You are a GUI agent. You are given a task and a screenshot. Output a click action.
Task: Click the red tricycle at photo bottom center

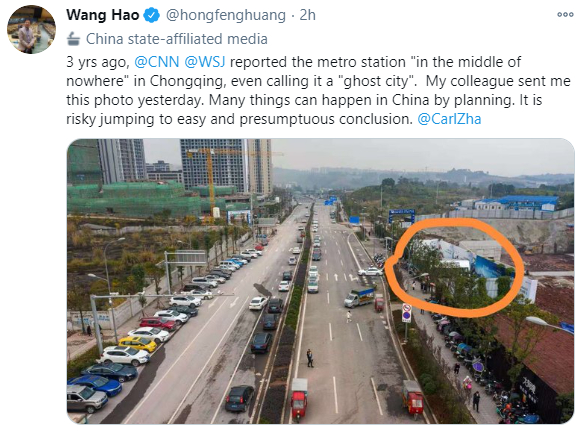pos(299,398)
